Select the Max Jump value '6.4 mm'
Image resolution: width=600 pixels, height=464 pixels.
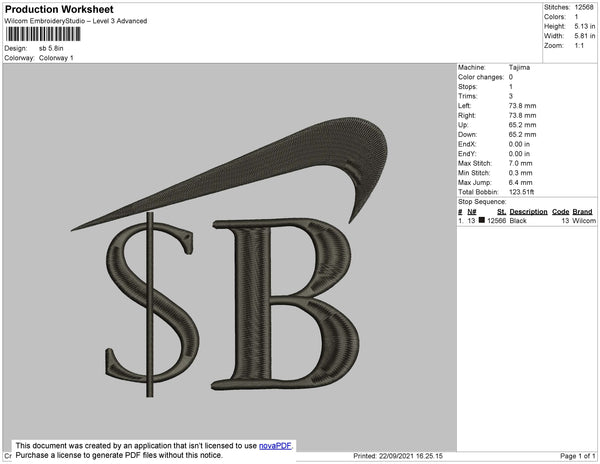pyautogui.click(x=520, y=182)
